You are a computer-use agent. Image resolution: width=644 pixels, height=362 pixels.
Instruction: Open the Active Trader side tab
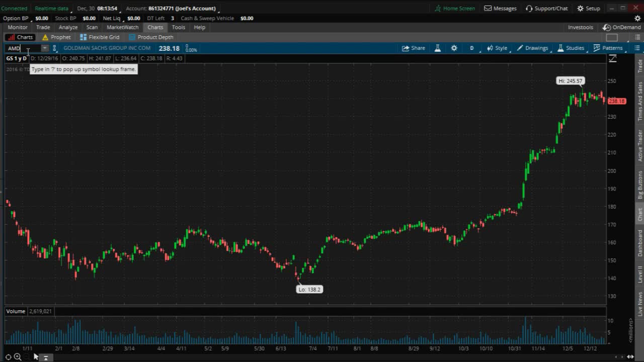pyautogui.click(x=640, y=145)
